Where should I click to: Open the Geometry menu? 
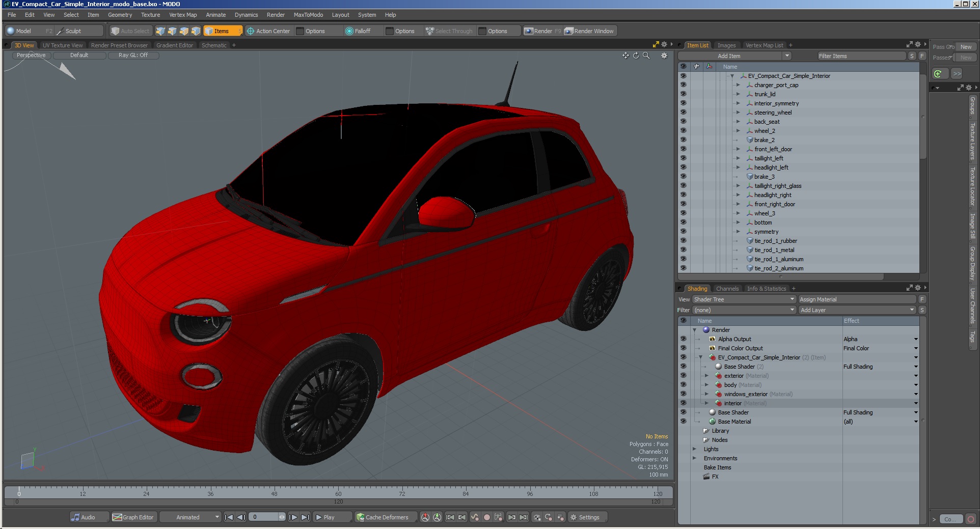pos(120,15)
